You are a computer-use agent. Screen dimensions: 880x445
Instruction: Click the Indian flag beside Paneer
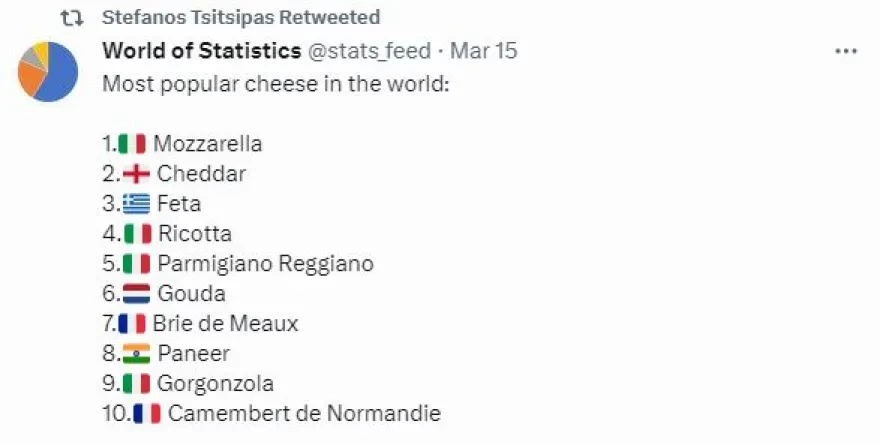click(137, 354)
